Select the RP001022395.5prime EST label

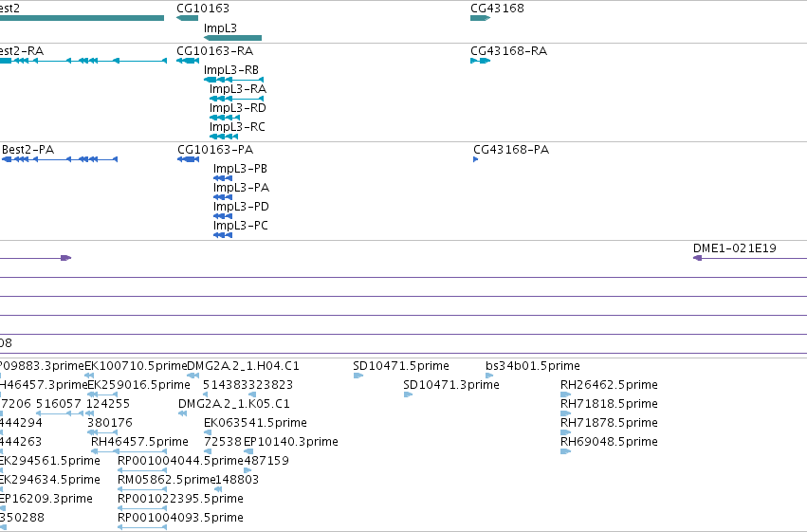[180, 499]
